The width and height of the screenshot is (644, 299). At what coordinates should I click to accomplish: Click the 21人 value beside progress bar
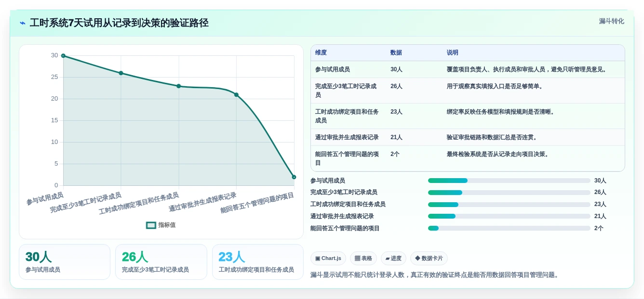tap(600, 216)
